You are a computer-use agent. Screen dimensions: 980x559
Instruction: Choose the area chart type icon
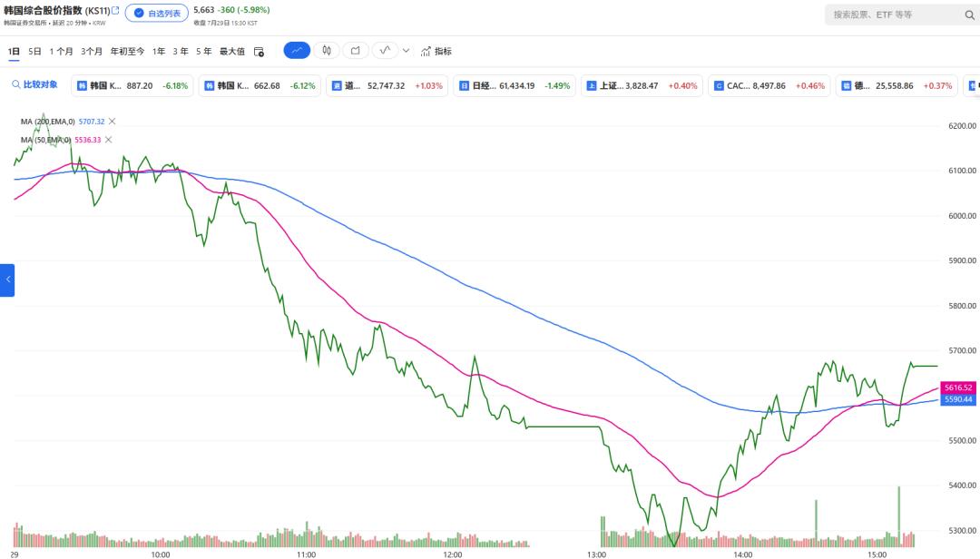pos(356,51)
